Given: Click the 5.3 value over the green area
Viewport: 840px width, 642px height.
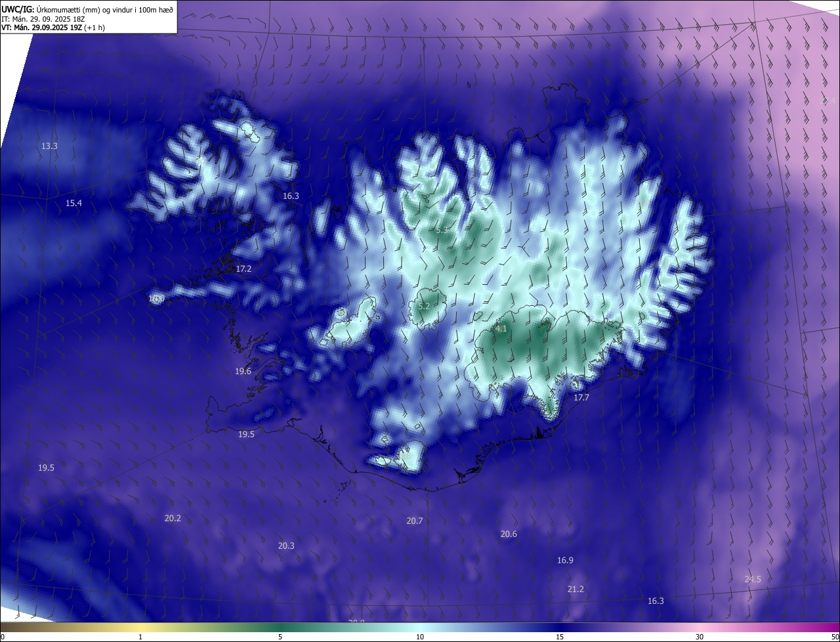Looking at the screenshot, I should pyautogui.click(x=442, y=230).
